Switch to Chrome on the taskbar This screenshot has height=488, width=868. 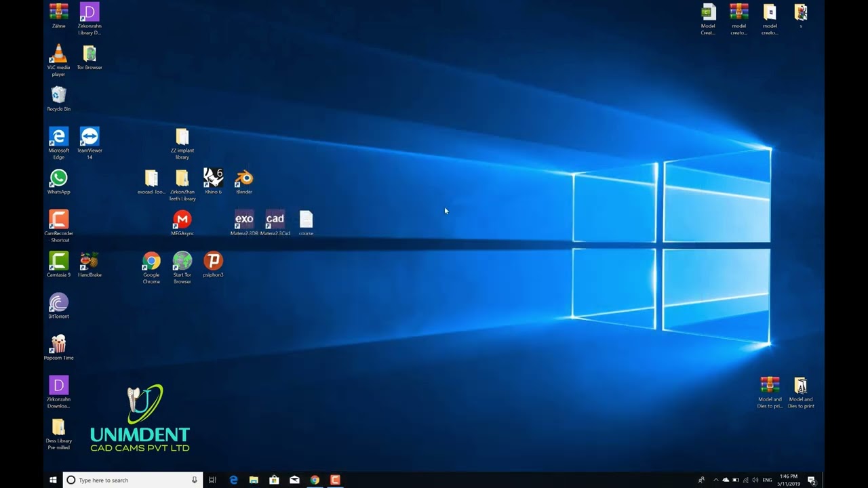point(315,480)
